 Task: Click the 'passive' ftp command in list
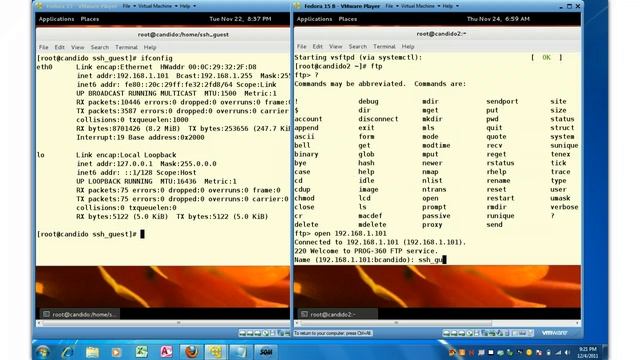click(436, 216)
